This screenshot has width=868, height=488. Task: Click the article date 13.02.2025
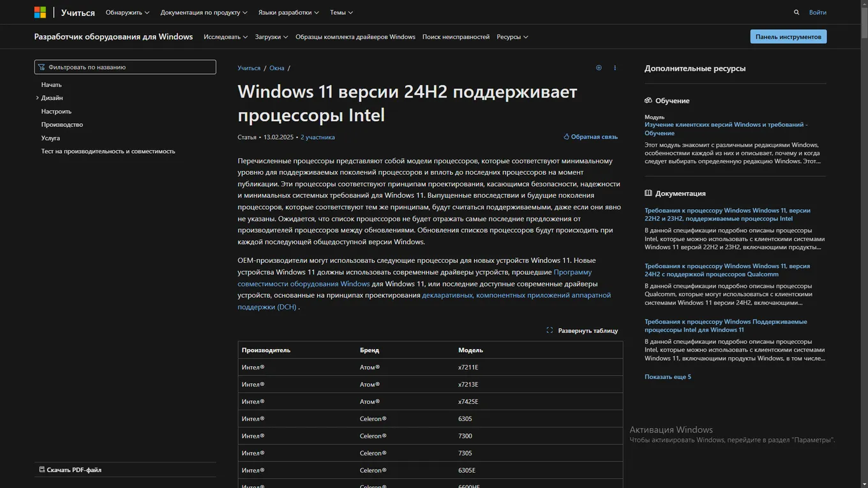278,137
